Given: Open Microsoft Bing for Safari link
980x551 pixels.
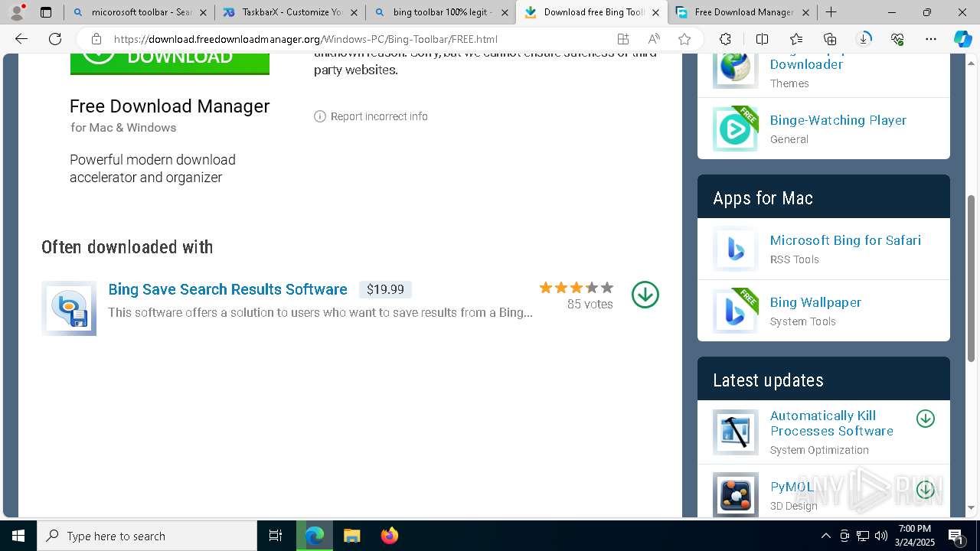Looking at the screenshot, I should click(x=845, y=240).
